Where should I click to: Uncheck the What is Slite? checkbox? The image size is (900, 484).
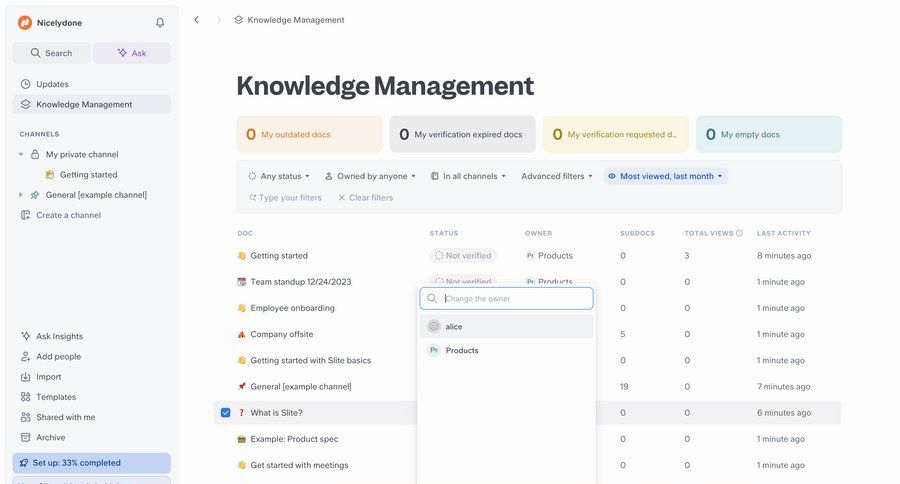[225, 413]
